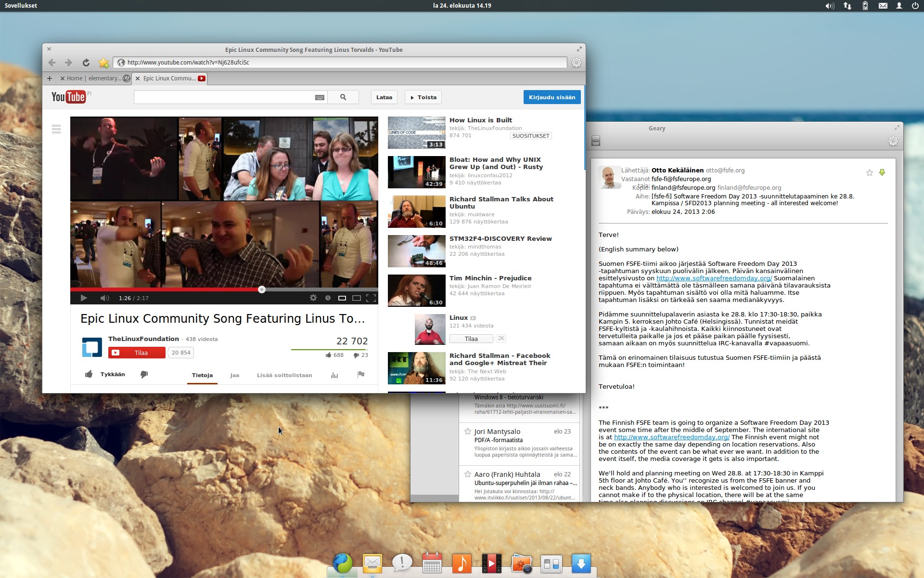This screenshot has width=924, height=578.
Task: Open softwarefreedomday.org link in English summary
Action: 671,437
